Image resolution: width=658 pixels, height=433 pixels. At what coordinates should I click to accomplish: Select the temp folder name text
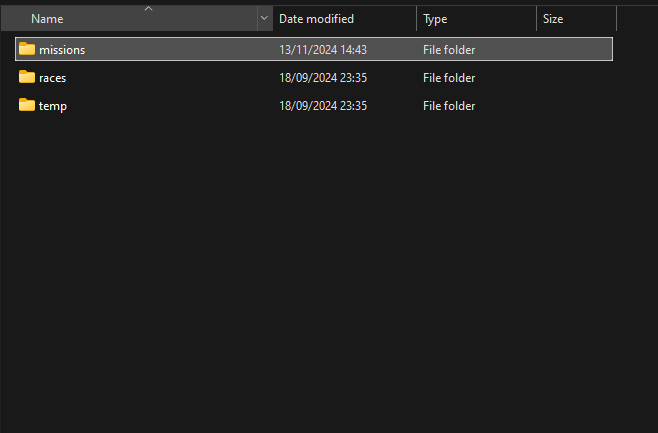[53, 106]
